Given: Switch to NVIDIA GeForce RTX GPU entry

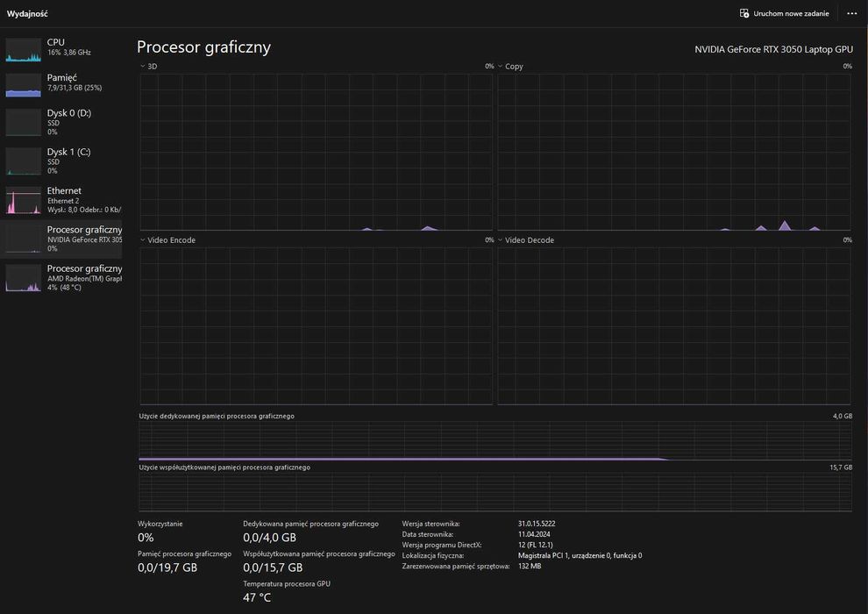Looking at the screenshot, I should [84, 239].
